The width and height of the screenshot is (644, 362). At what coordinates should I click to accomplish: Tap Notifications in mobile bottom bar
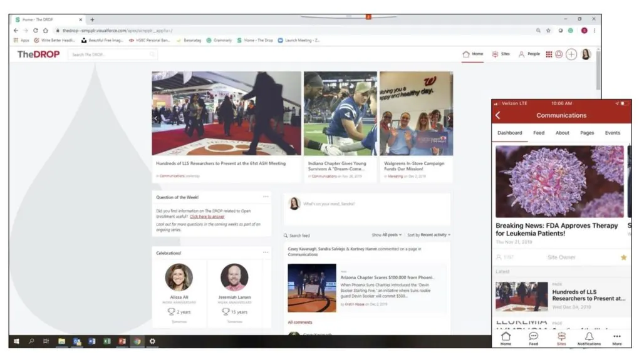pyautogui.click(x=589, y=339)
